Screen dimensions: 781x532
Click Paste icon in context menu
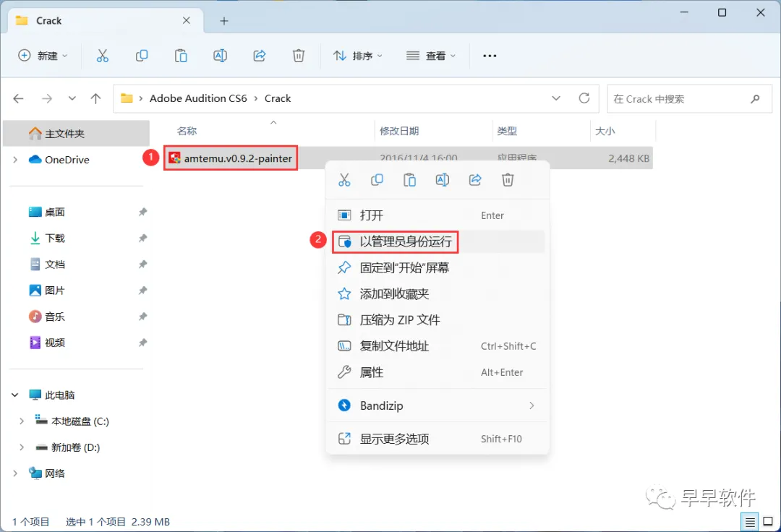pos(409,180)
